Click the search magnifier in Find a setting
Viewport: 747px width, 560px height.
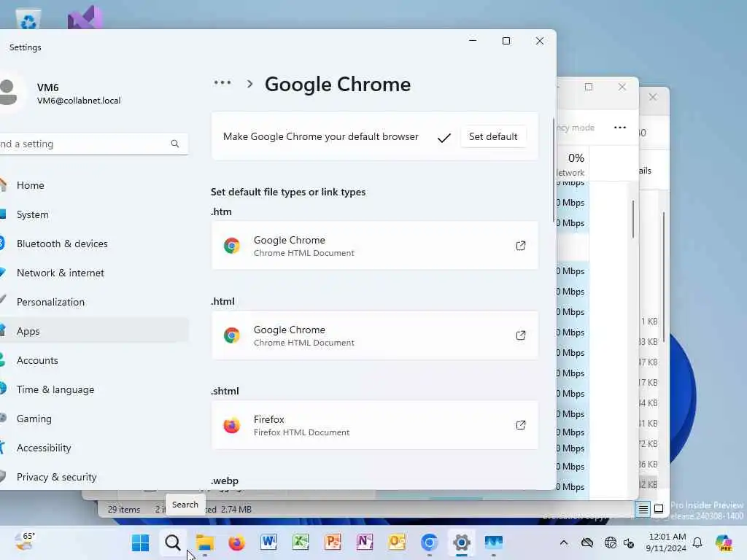tap(175, 144)
